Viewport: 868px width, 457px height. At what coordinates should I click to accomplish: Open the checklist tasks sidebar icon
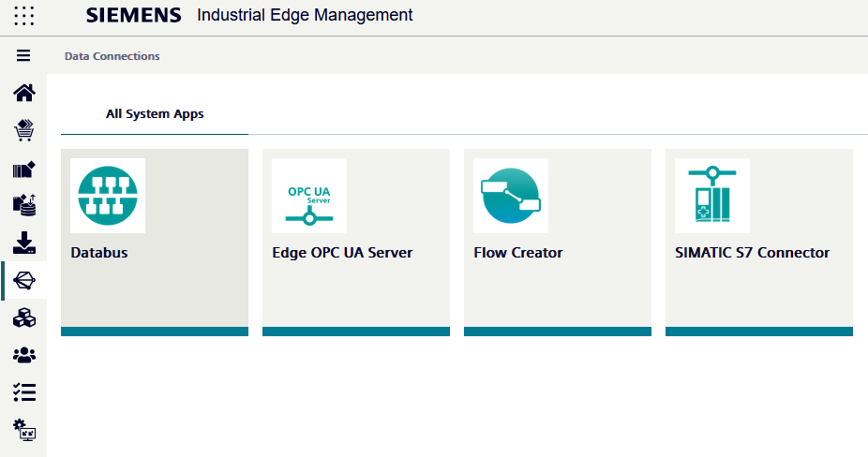tap(24, 392)
